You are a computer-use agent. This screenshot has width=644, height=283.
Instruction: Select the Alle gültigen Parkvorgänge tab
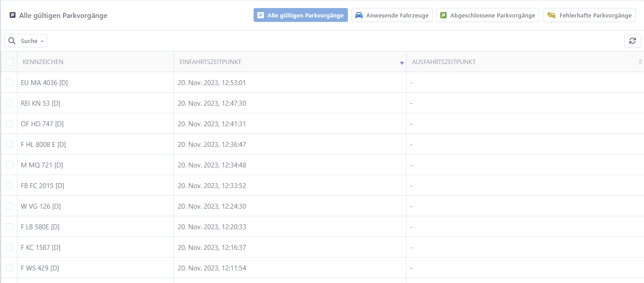click(x=301, y=15)
